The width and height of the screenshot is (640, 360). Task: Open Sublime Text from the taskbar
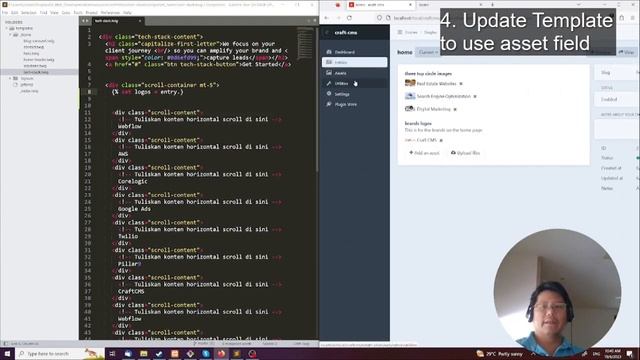point(236,353)
